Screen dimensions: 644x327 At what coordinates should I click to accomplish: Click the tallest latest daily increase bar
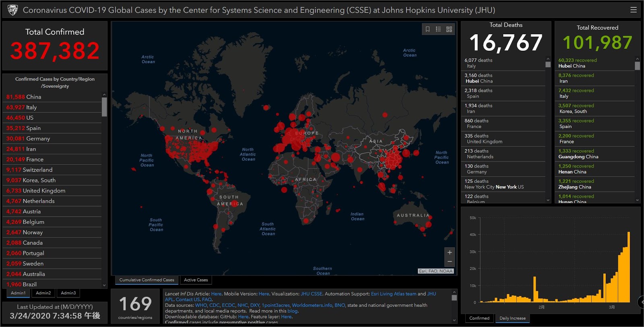pos(629,267)
